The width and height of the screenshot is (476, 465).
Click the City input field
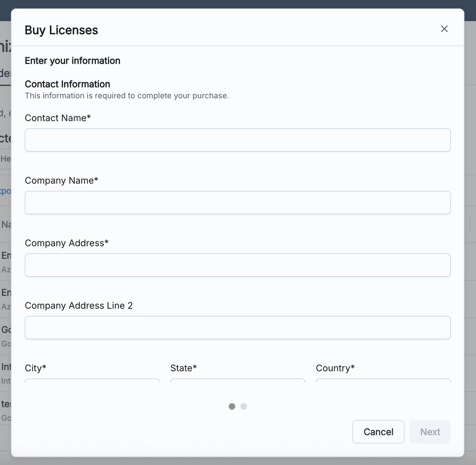(92, 381)
